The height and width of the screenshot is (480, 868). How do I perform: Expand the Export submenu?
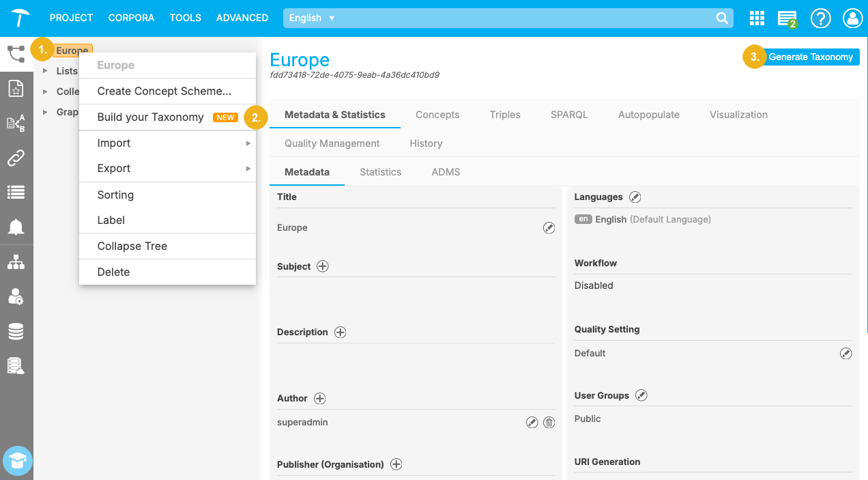click(x=167, y=169)
